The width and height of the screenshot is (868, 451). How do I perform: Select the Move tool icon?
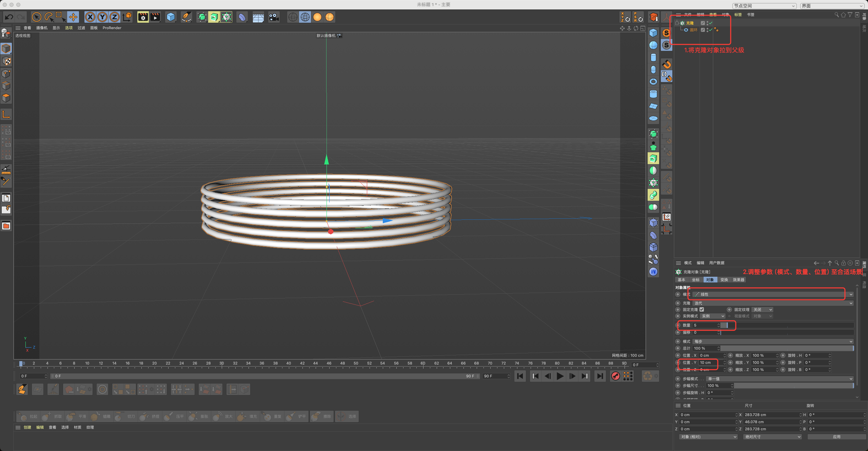(73, 17)
